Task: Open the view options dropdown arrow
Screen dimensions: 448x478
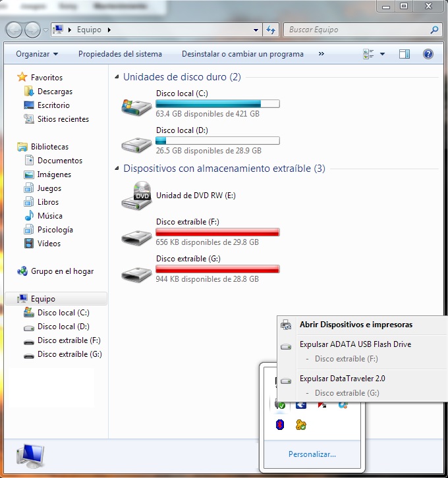Action: [x=382, y=54]
